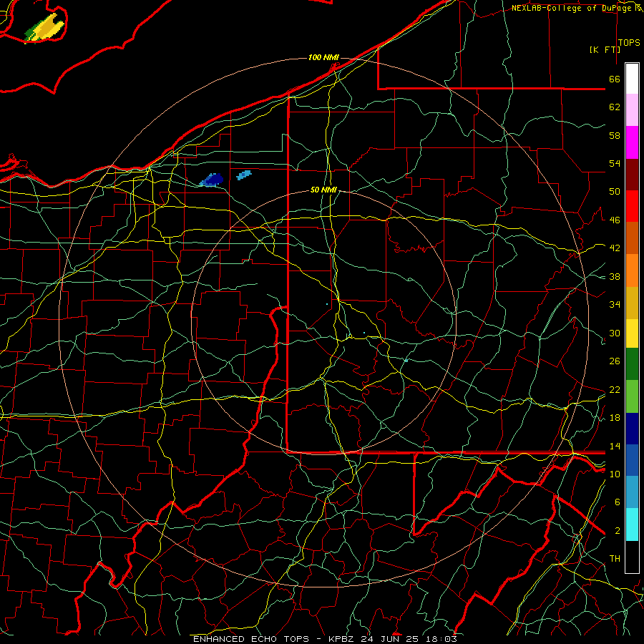644x644 pixels.
Task: Click the dark blue radar echo
Action: click(212, 180)
